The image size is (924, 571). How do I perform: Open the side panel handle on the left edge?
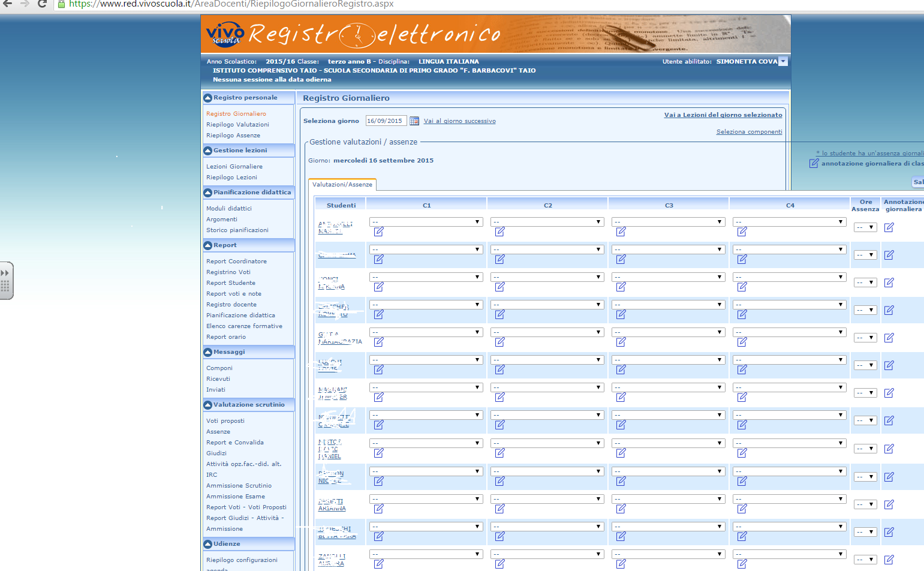tap(6, 281)
